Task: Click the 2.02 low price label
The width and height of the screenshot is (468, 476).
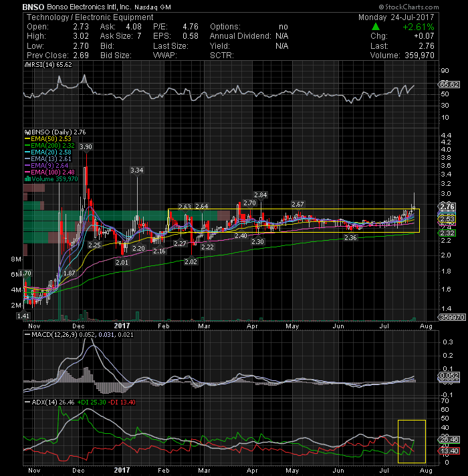Action: pos(191,261)
